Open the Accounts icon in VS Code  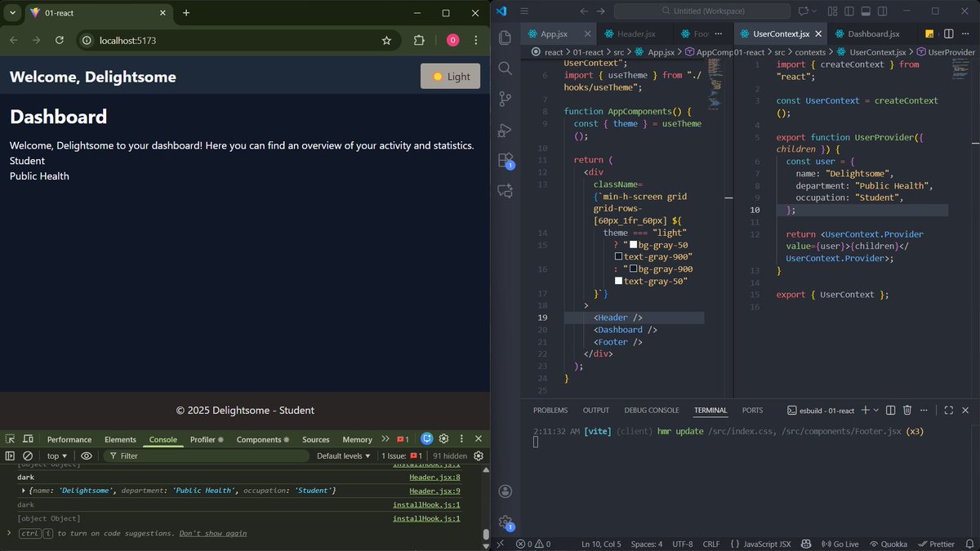(505, 491)
